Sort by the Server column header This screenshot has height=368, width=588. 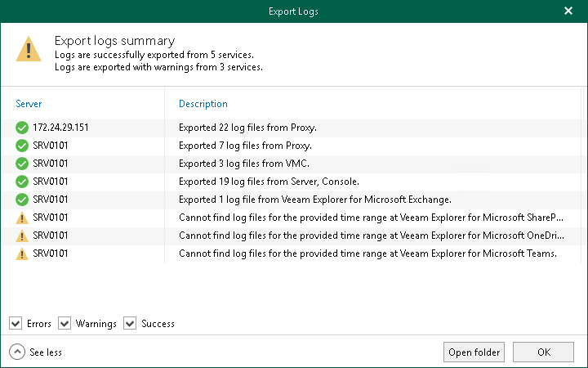pos(29,104)
